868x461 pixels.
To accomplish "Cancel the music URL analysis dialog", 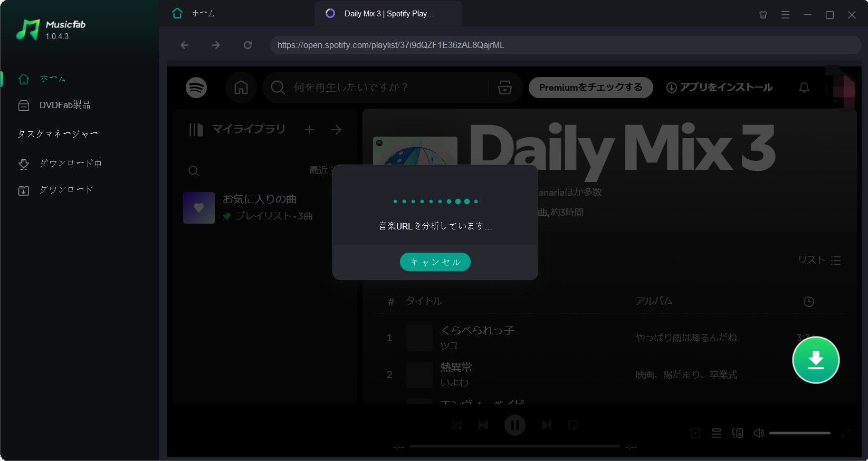I will click(x=435, y=262).
